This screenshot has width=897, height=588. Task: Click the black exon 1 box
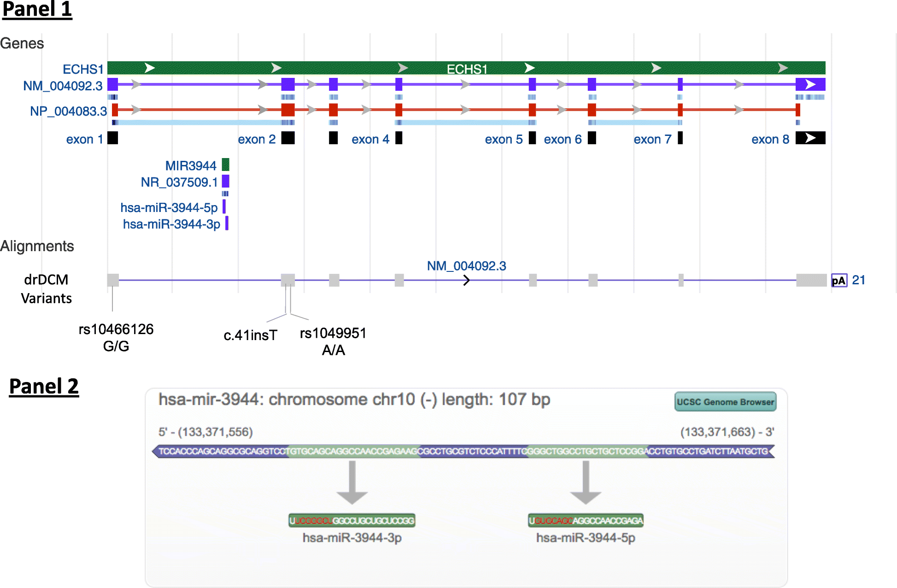coord(113,138)
